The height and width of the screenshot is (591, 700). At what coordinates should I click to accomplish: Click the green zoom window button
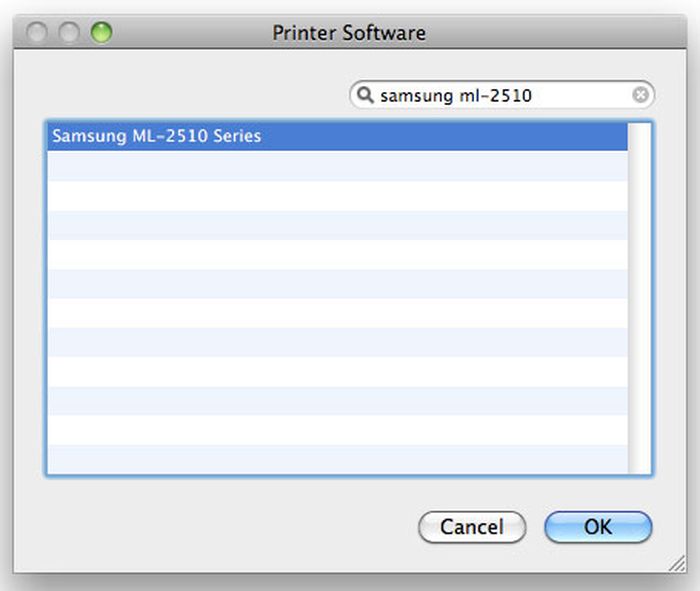point(101,33)
